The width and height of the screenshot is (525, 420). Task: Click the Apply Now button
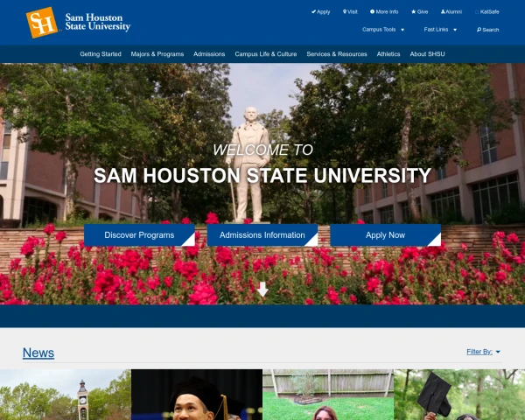385,235
